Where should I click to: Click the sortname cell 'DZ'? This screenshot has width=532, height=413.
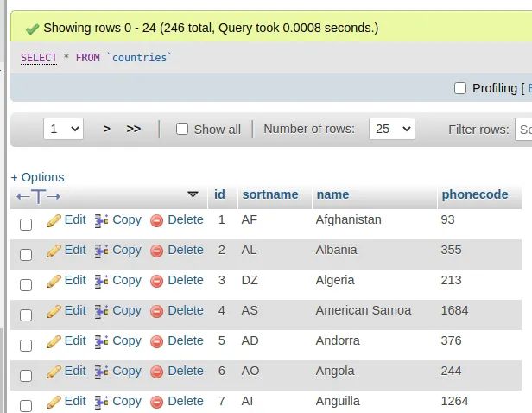coord(250,280)
